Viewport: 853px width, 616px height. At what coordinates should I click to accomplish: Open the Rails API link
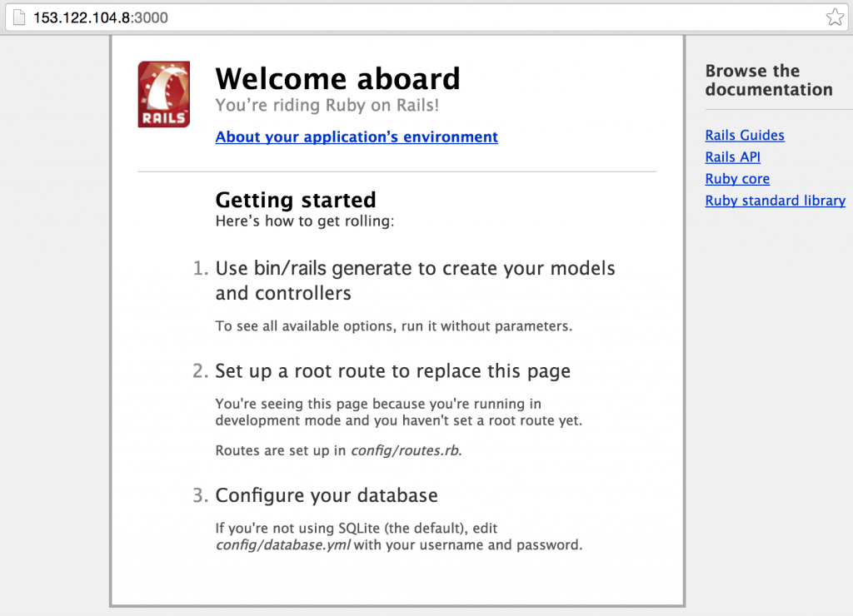(732, 156)
